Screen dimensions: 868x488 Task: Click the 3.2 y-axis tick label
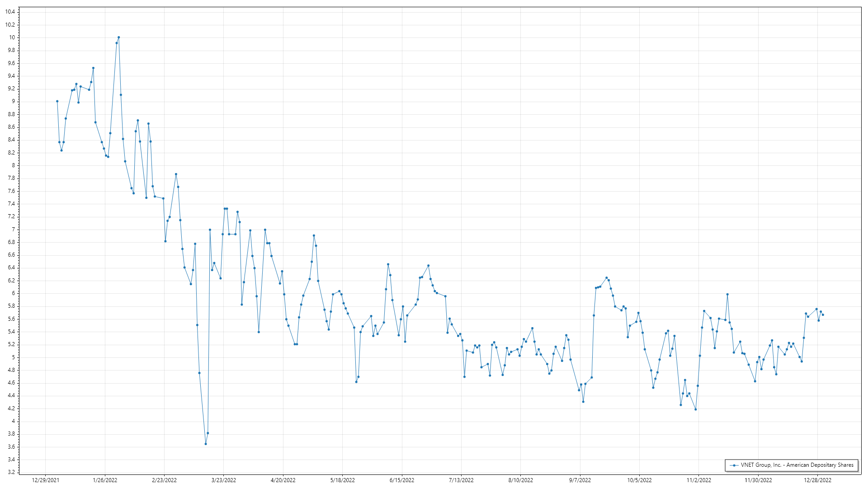(x=11, y=472)
